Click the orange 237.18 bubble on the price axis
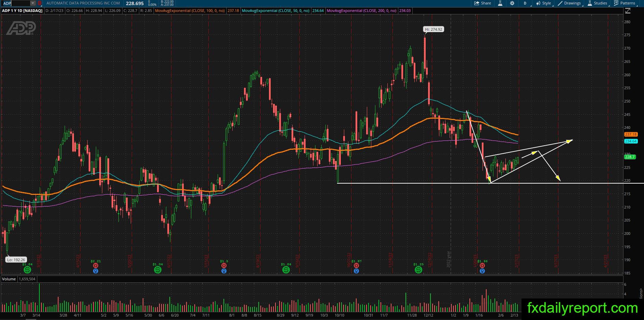 point(631,135)
